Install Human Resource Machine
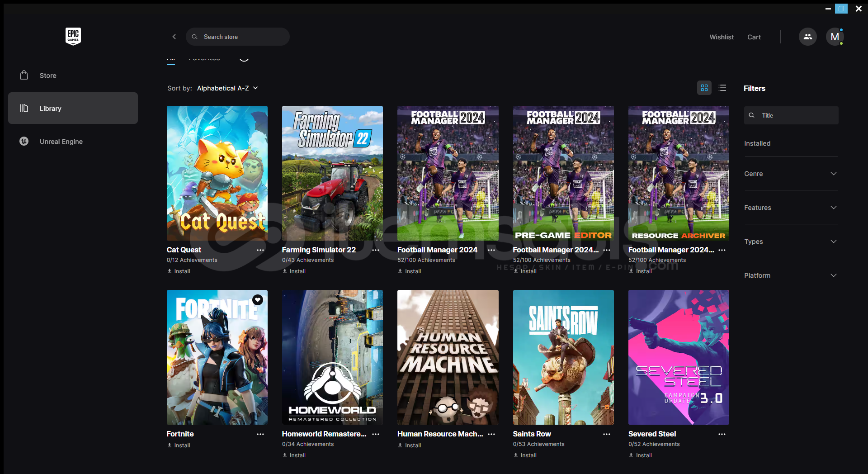Screen dimensions: 868x474 pyautogui.click(x=410, y=446)
